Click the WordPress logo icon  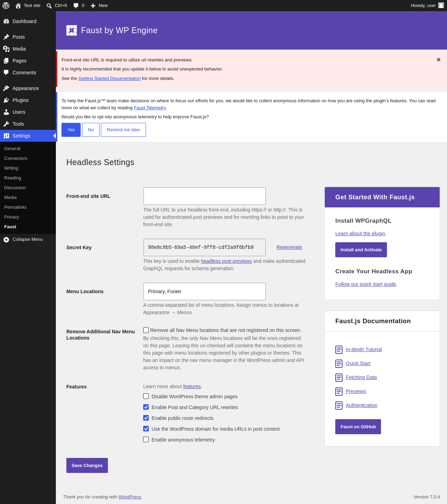(6, 6)
